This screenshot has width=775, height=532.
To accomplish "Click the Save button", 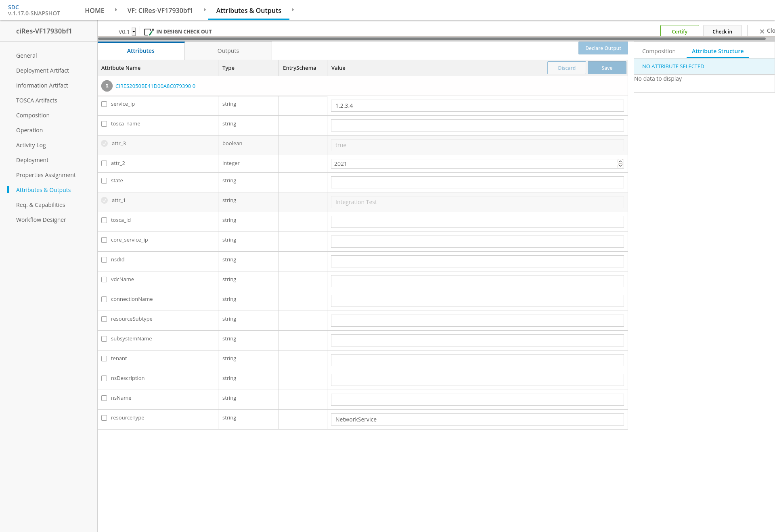I will coord(607,68).
